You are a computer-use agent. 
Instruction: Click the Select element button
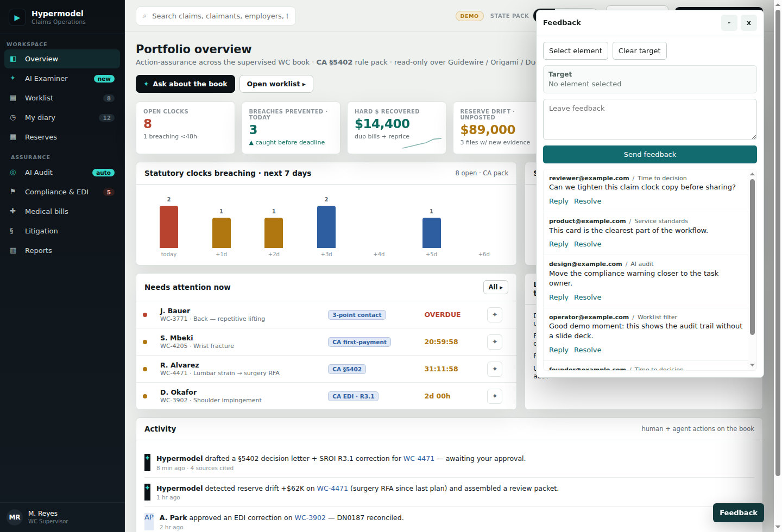576,51
